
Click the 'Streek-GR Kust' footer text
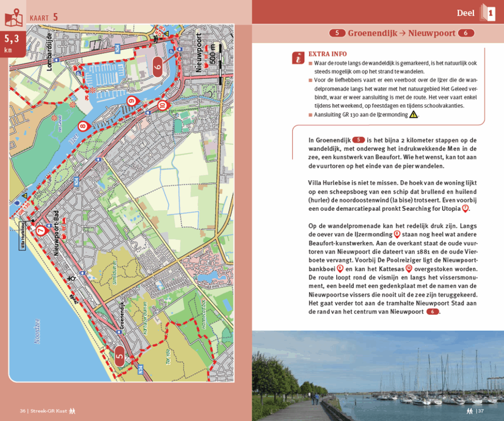[x=49, y=411]
